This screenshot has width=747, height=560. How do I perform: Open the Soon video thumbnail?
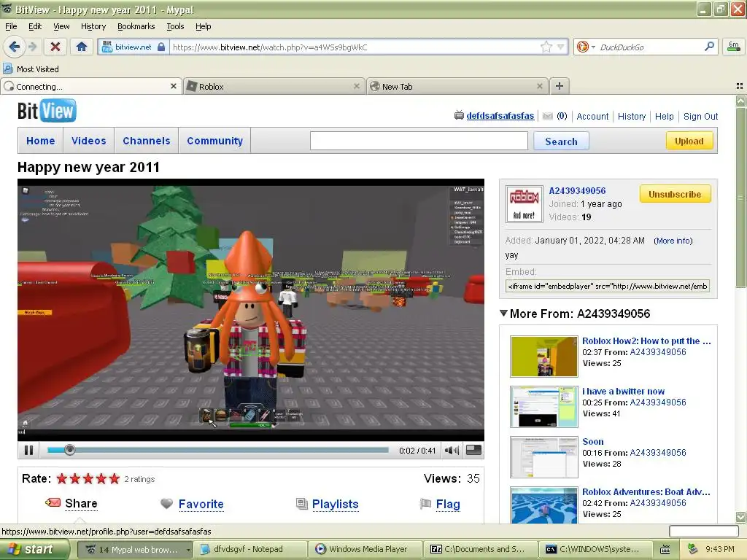tap(543, 457)
